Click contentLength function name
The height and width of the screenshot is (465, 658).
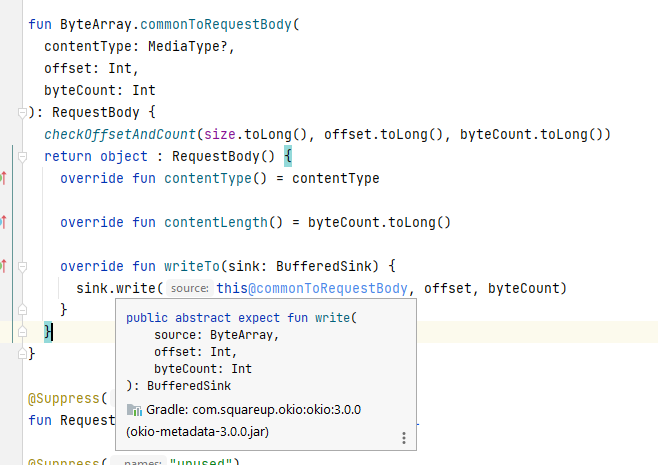(x=216, y=222)
